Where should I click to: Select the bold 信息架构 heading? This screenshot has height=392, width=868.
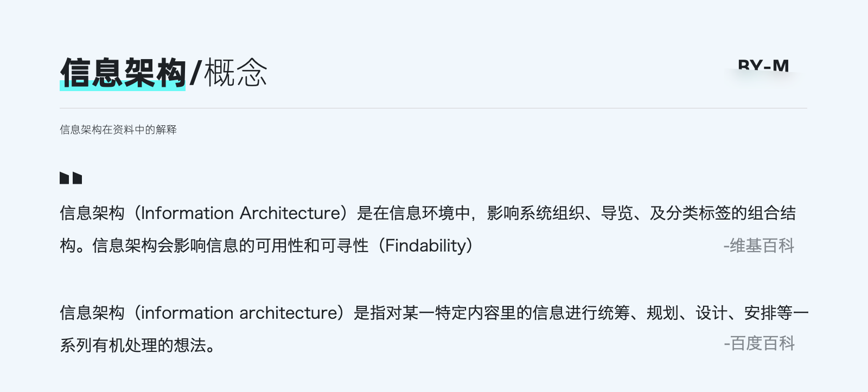click(x=123, y=72)
